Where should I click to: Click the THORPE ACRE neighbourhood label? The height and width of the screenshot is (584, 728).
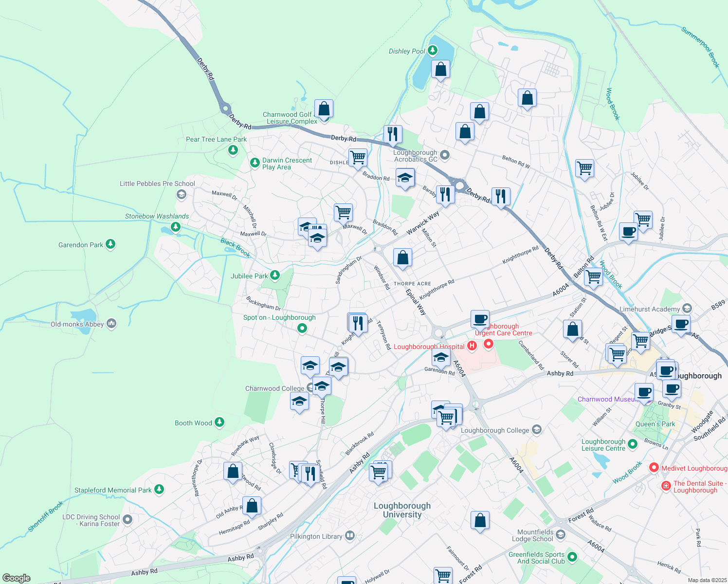pyautogui.click(x=412, y=284)
